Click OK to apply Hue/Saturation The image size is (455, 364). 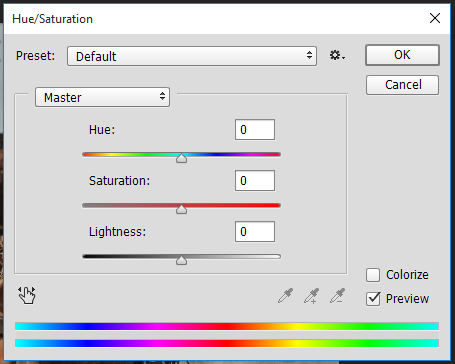click(402, 55)
